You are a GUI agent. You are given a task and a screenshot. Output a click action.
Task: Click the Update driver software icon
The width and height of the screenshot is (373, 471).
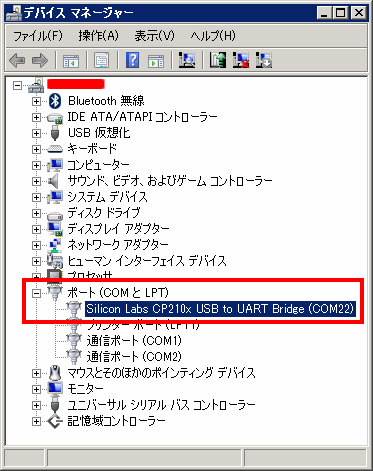coord(218,60)
